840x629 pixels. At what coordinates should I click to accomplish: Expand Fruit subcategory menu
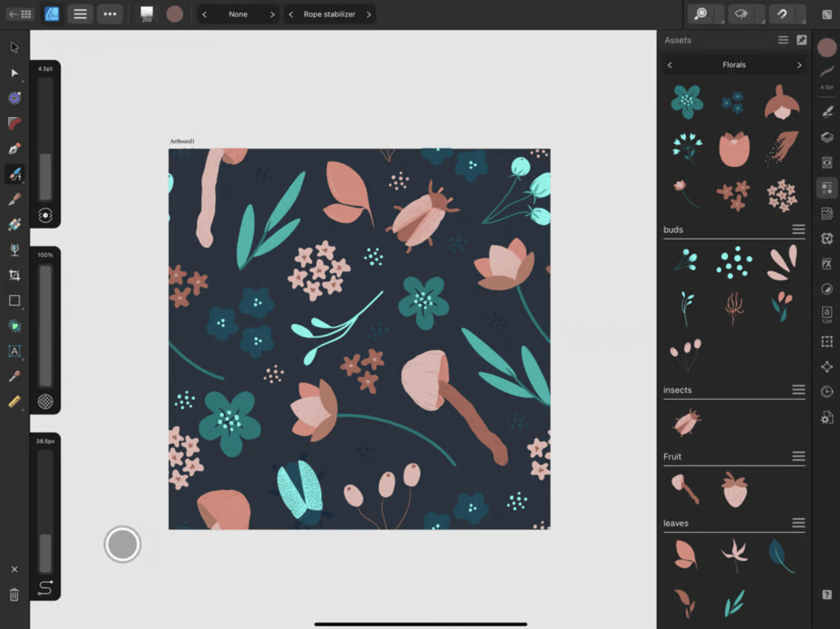click(798, 456)
